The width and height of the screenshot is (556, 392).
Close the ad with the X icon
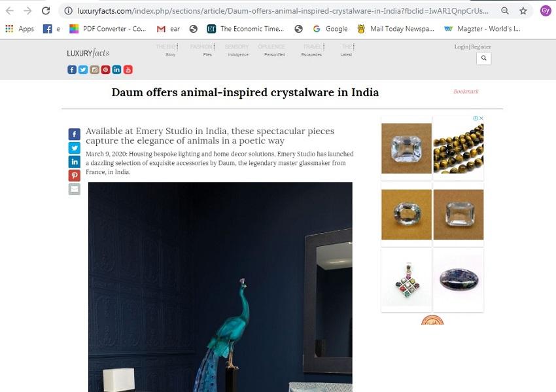(481, 118)
